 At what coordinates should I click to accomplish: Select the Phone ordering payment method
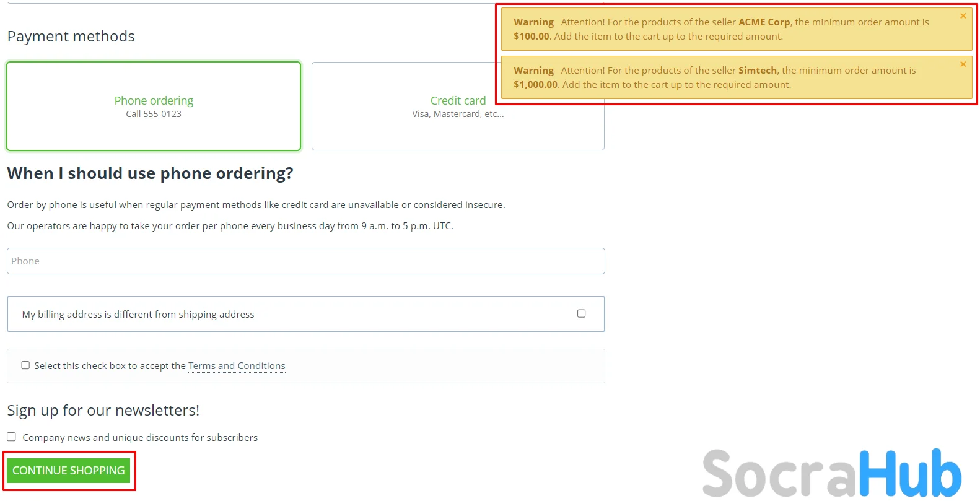coord(154,106)
